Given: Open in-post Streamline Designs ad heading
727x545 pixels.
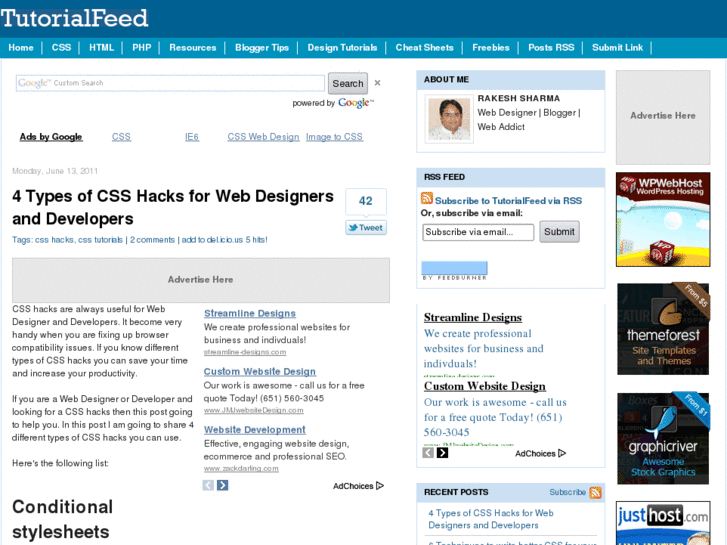Looking at the screenshot, I should (x=250, y=314).
